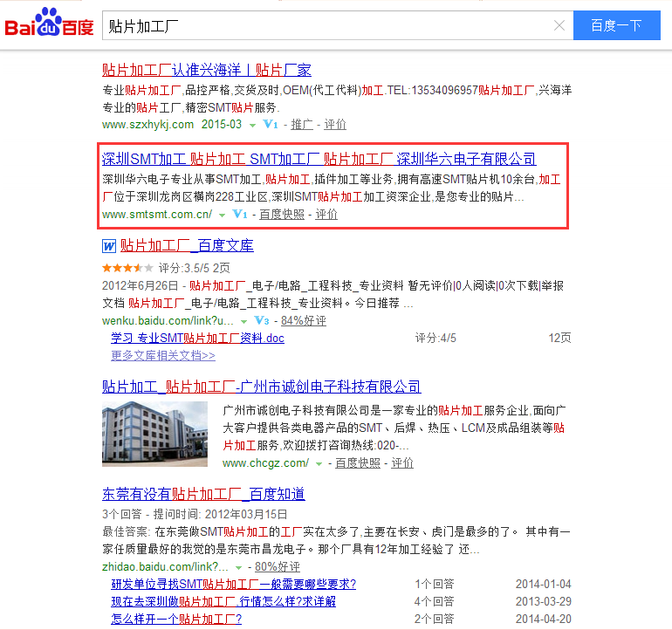Open question 怎么样开一个贴片加工厂?
The image size is (672, 630).
click(x=176, y=620)
